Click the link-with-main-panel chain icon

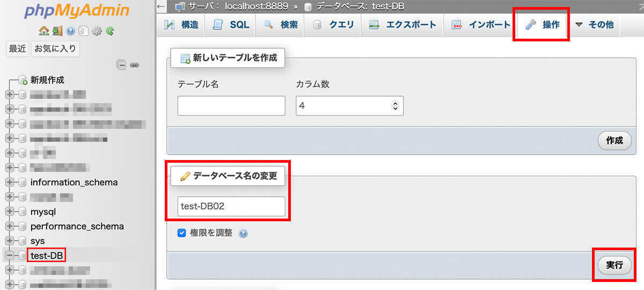click(135, 65)
